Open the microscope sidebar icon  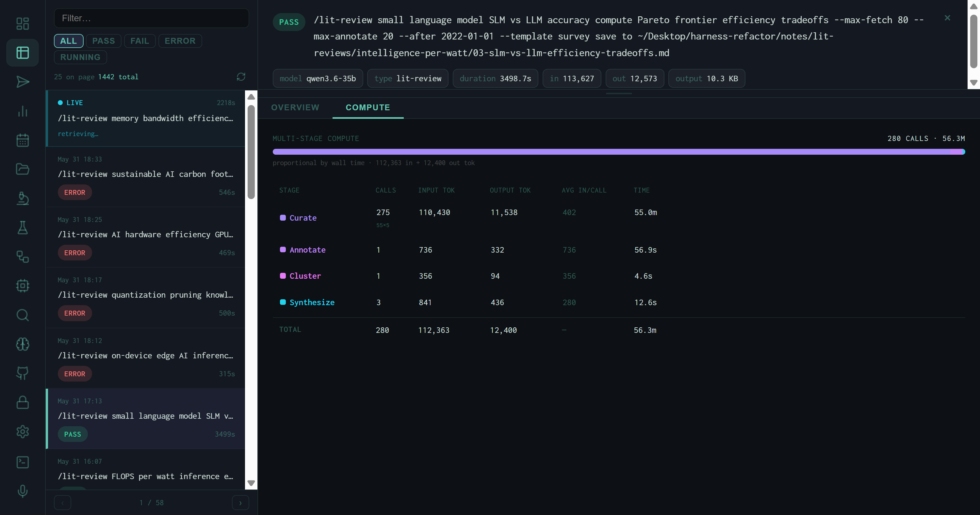[x=23, y=198]
